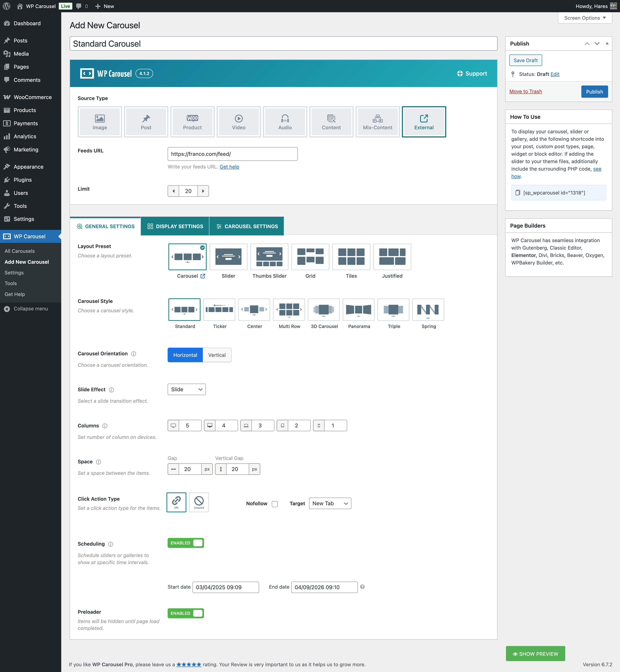This screenshot has width=620, height=672.
Task: Choose the Slider layout preset
Action: pyautogui.click(x=228, y=257)
